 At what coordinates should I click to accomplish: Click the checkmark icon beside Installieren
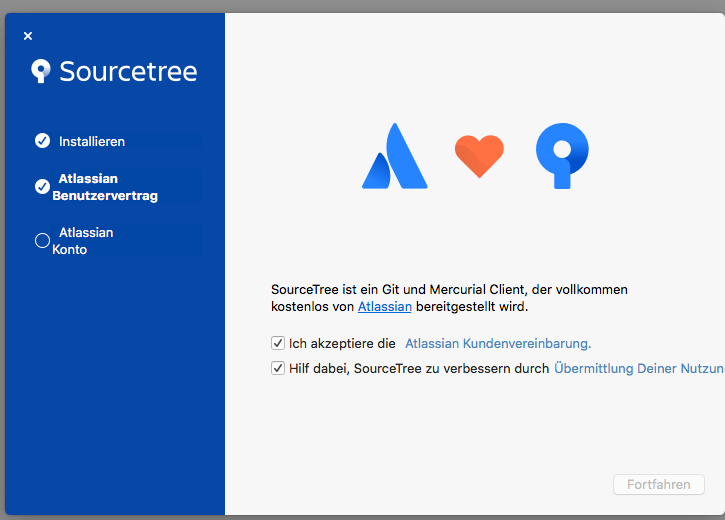pyautogui.click(x=43, y=141)
